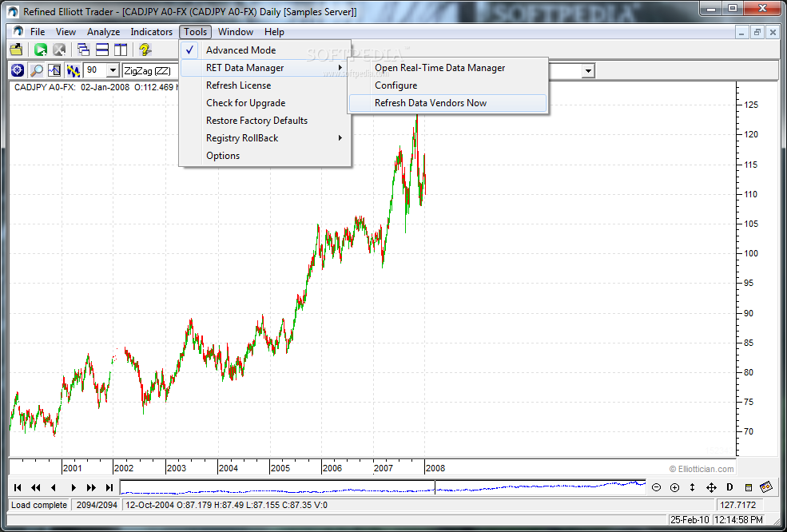Choose Configure in the submenu

pos(447,85)
